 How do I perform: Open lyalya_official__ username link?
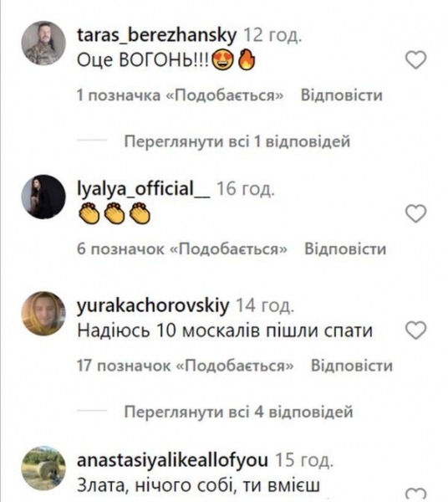point(144,189)
